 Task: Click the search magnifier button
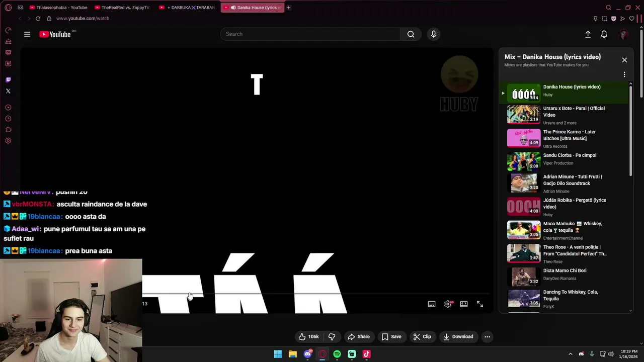[x=411, y=34]
